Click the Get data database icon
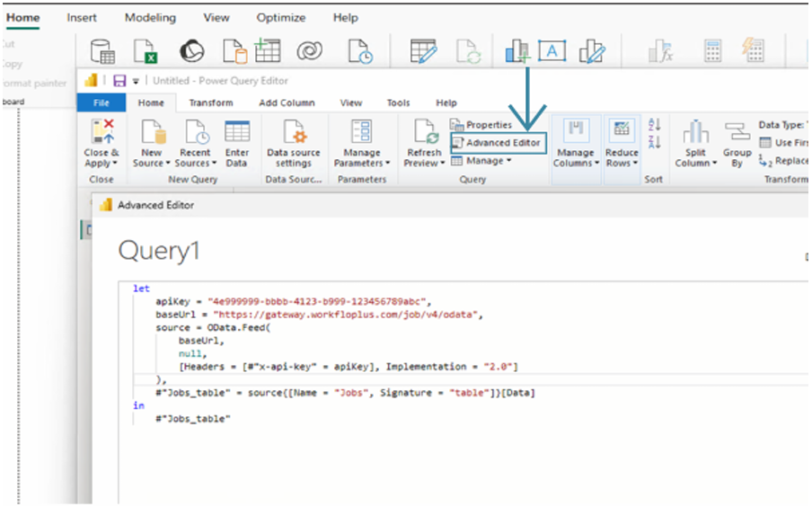The width and height of the screenshot is (812, 507). point(102,51)
